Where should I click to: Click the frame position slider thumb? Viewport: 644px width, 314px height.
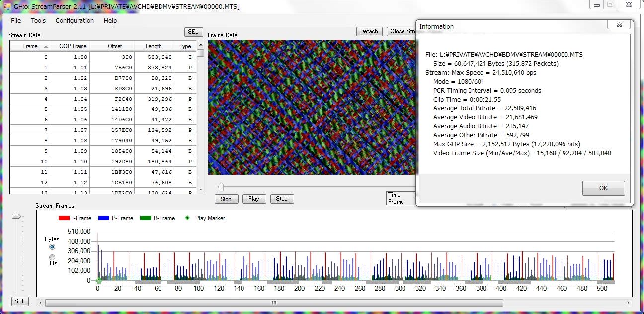click(221, 187)
